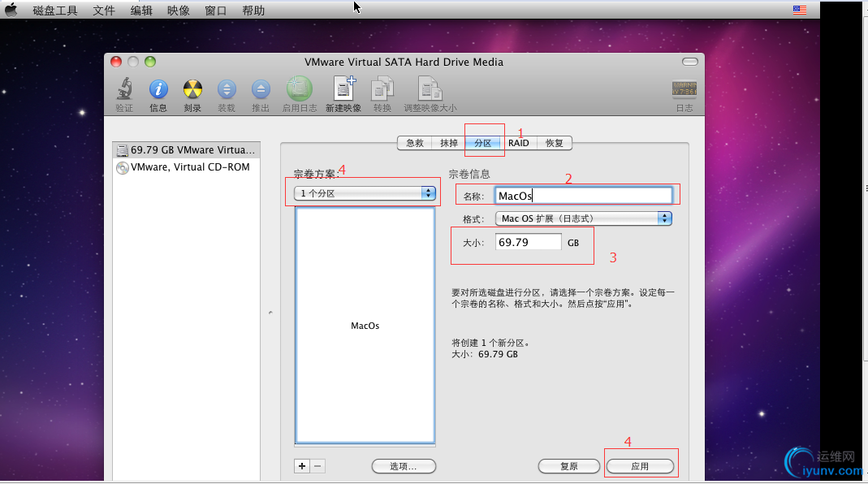
Task: Click the sidebar splitter handle dot
Action: pos(270,313)
